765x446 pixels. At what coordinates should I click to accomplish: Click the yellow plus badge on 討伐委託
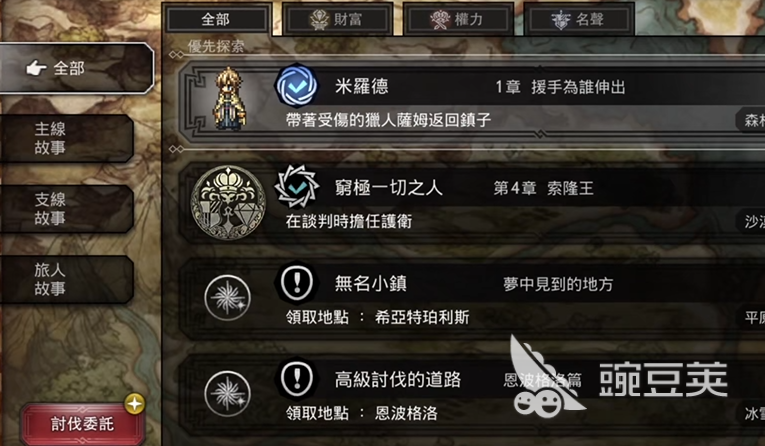pyautogui.click(x=135, y=404)
